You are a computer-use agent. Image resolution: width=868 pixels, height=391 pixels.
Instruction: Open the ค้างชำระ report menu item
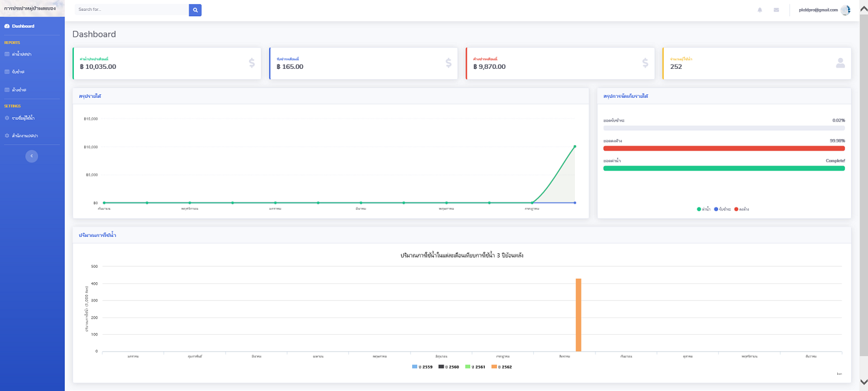coord(19,89)
